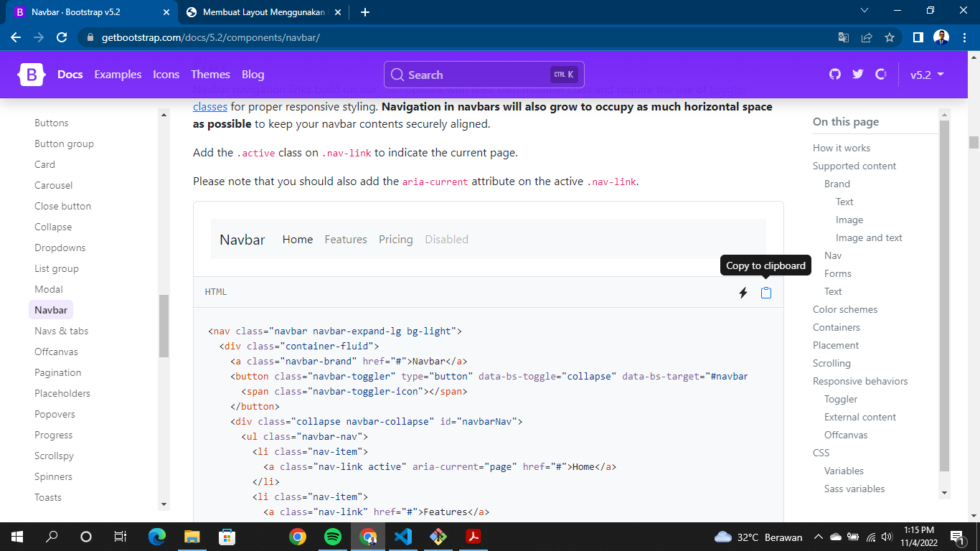Switch to Membuat Layout Menggunakan tab
Image resolution: width=980 pixels, height=551 pixels.
tap(263, 12)
